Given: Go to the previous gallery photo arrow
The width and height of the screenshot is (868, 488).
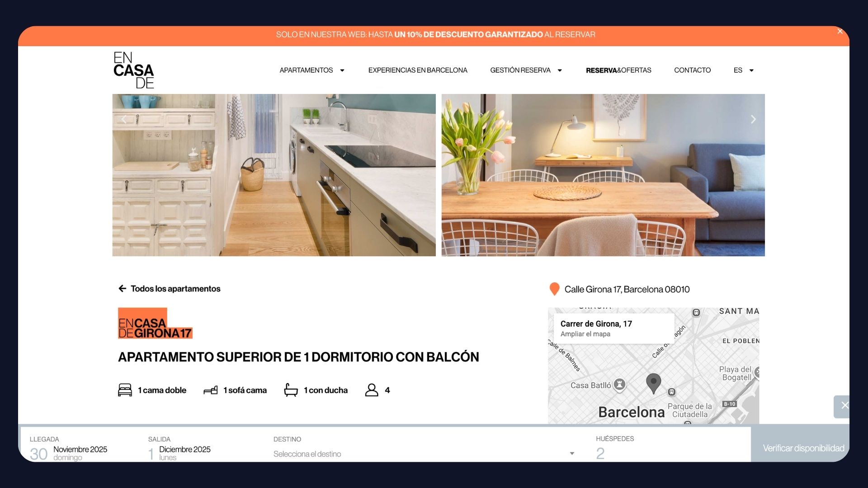Looking at the screenshot, I should [x=124, y=119].
